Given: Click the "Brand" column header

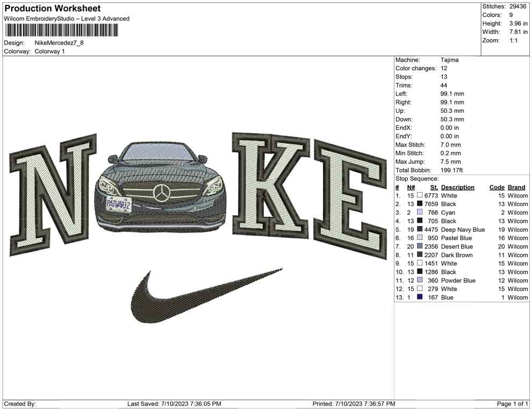Looking at the screenshot, I should tap(516, 187).
